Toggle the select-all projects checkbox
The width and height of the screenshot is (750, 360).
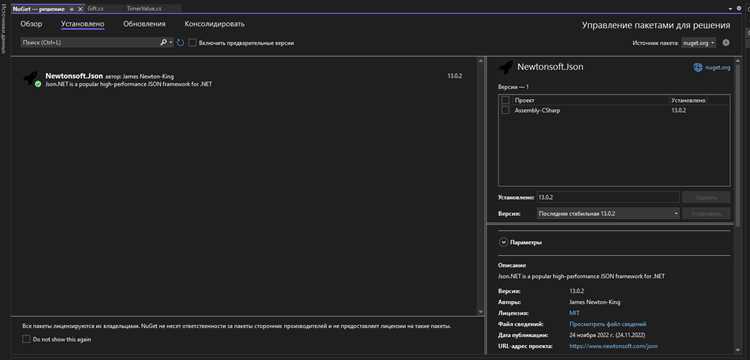[506, 100]
